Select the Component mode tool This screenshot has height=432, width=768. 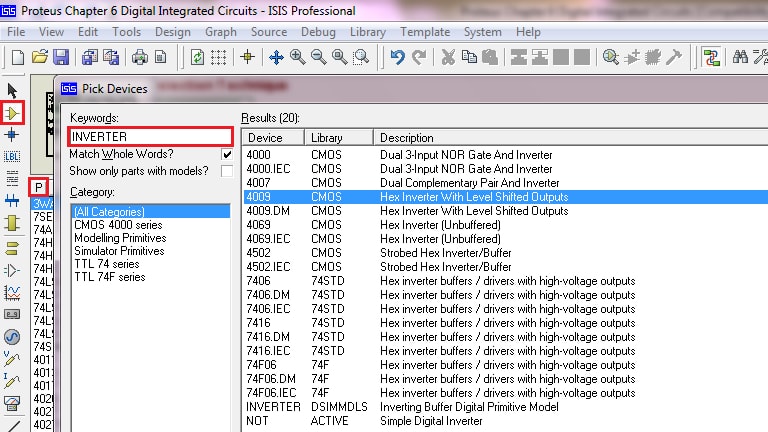pyautogui.click(x=13, y=113)
